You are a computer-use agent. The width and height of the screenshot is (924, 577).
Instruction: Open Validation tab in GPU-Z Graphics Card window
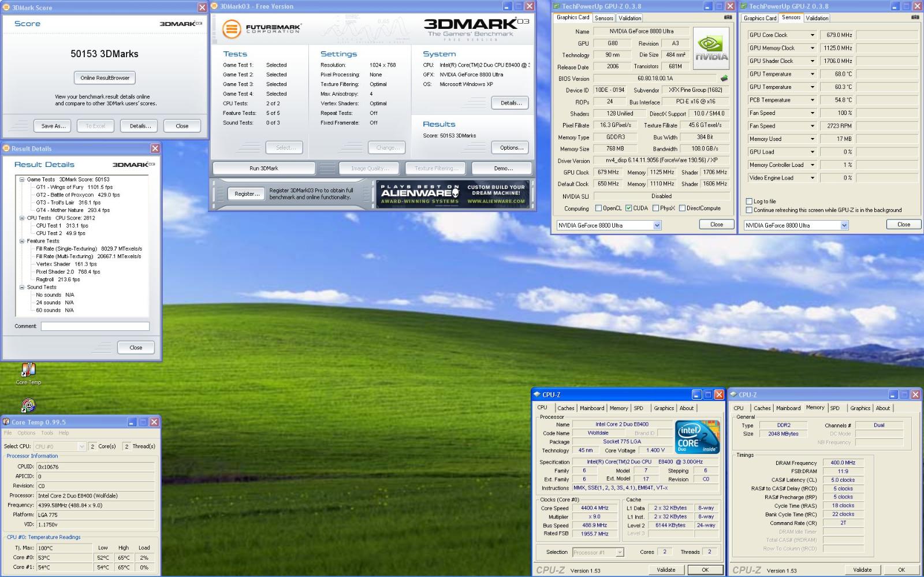click(x=630, y=18)
